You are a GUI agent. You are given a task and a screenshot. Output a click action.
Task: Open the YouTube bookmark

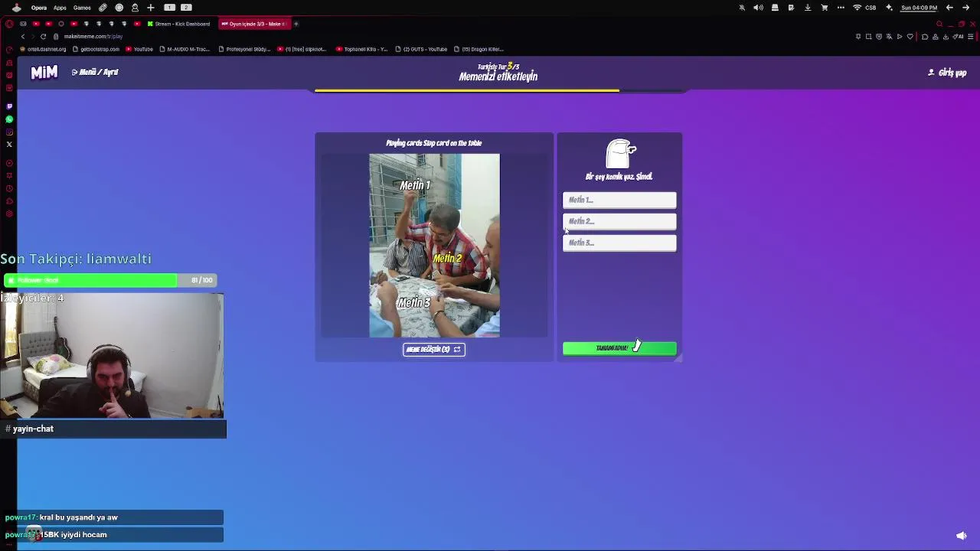point(139,49)
